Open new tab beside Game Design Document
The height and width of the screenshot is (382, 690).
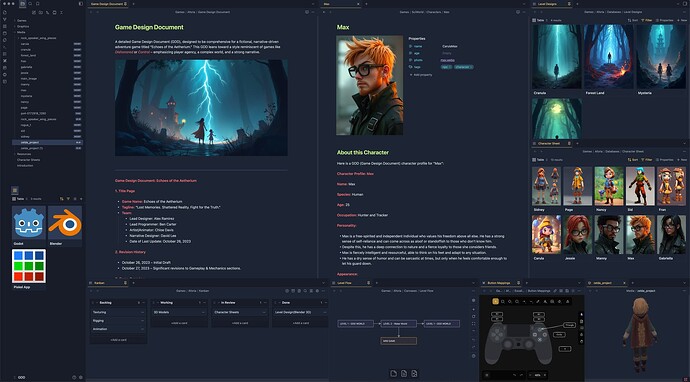133,4
